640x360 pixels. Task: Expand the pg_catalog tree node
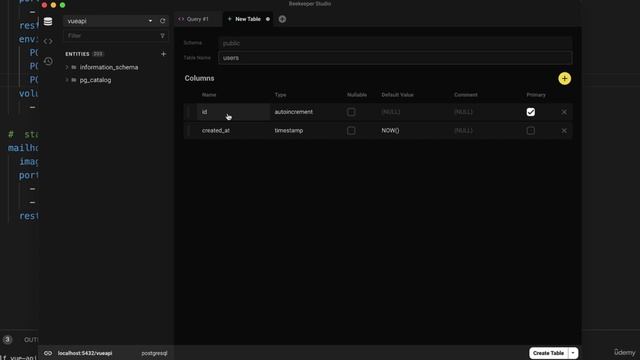click(67, 80)
